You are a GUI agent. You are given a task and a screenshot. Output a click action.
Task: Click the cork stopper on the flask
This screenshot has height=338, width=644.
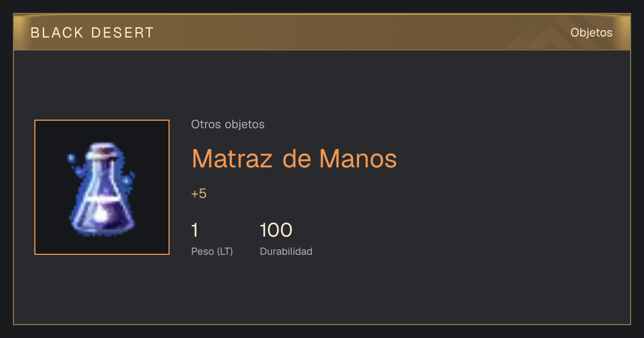102,150
